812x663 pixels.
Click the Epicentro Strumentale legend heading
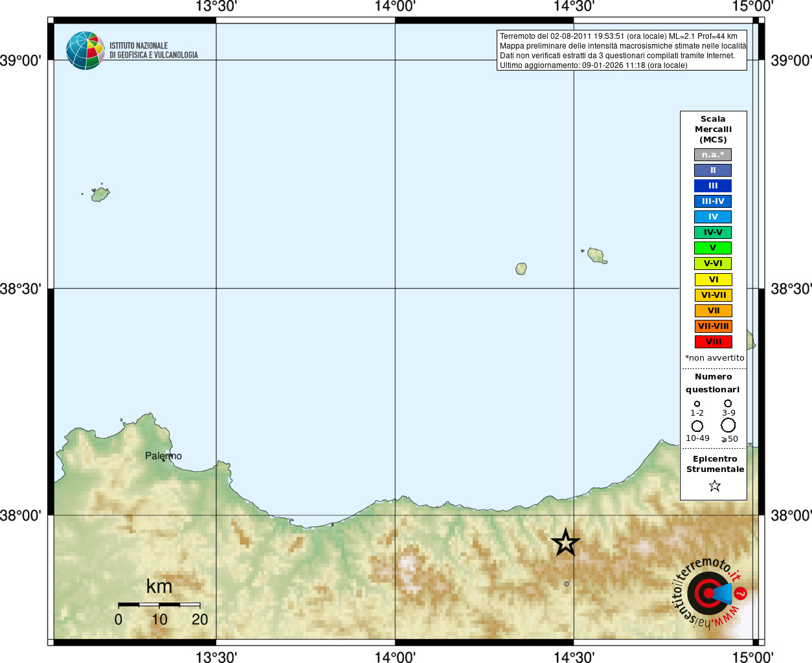715,464
